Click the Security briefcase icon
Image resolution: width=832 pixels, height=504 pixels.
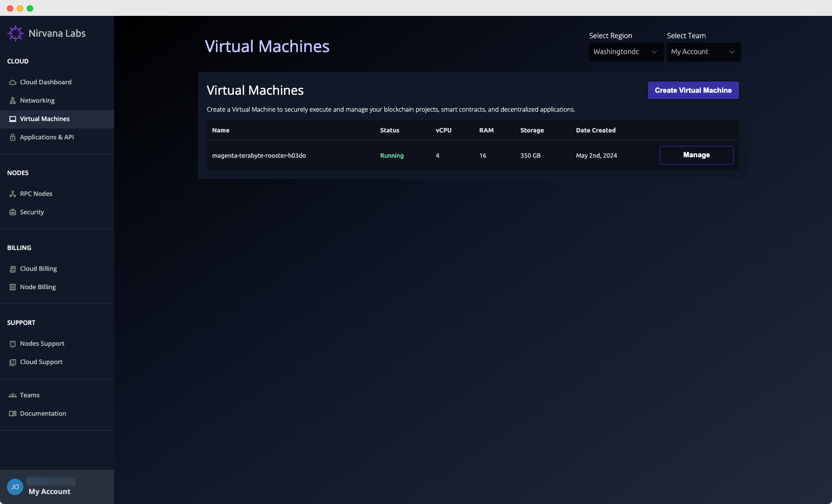13,212
